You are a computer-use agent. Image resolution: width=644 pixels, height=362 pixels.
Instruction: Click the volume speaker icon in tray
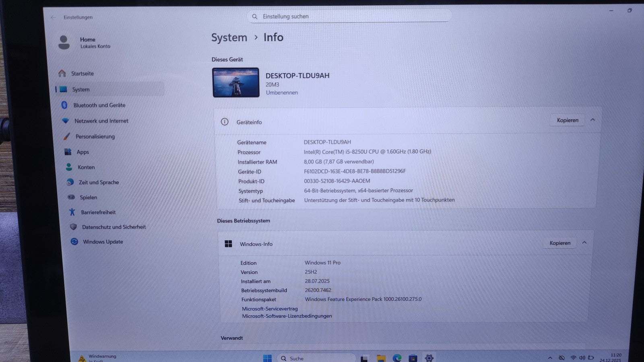click(582, 358)
